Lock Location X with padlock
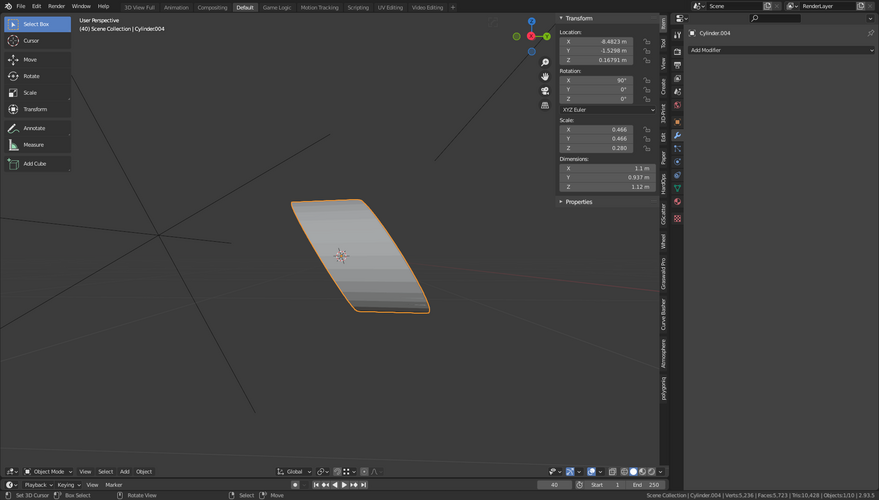 click(646, 41)
